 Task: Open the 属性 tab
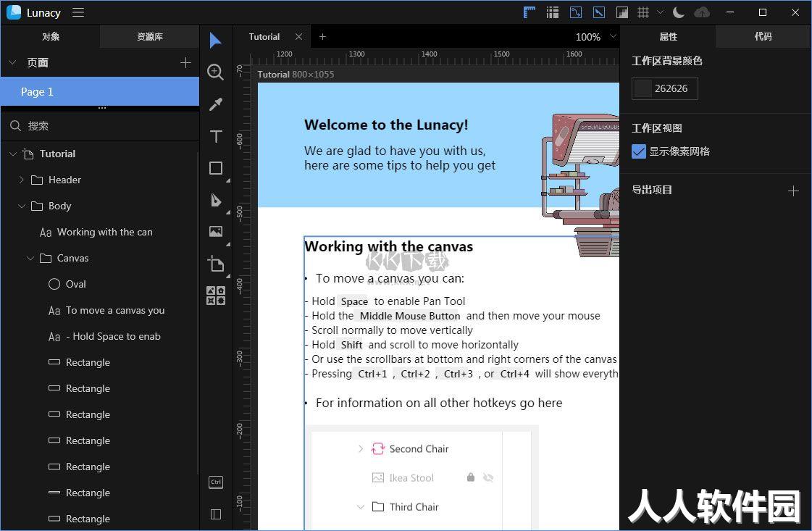click(668, 36)
